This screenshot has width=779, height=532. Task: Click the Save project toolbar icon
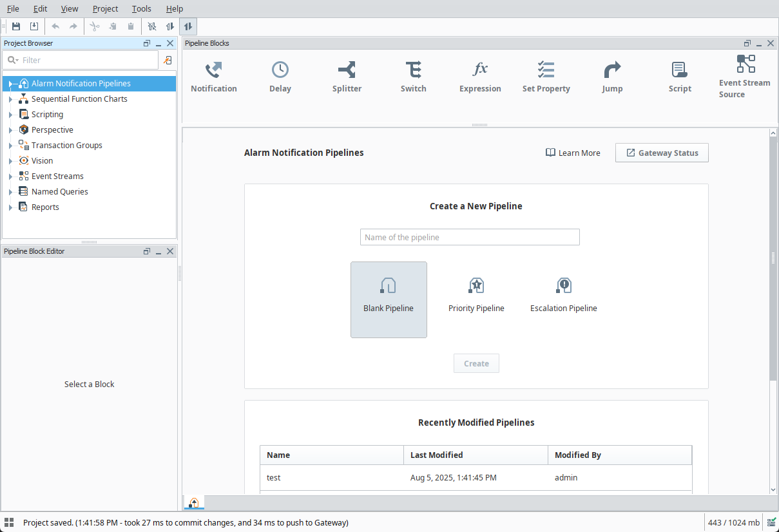point(16,26)
